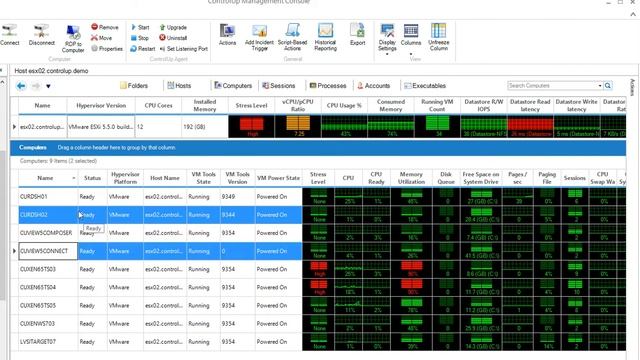Click the Disconnect ribbon icon
Image resolution: width=640 pixels, height=360 pixels.
click(x=41, y=35)
